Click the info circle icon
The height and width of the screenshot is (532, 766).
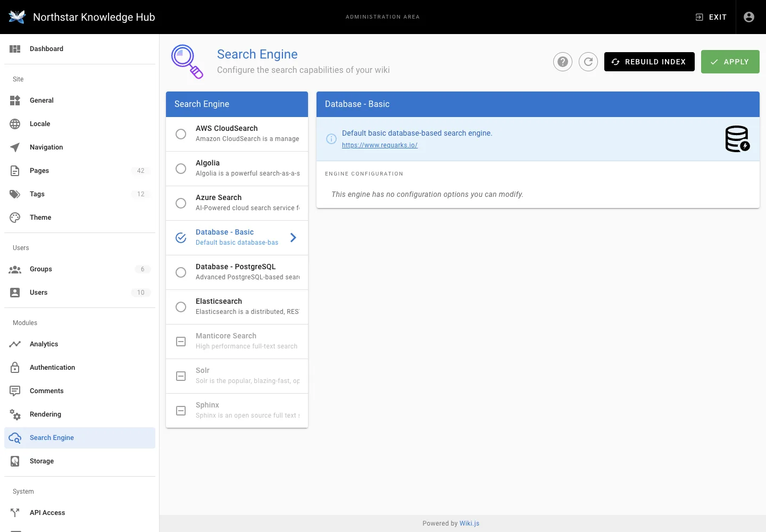pos(331,139)
